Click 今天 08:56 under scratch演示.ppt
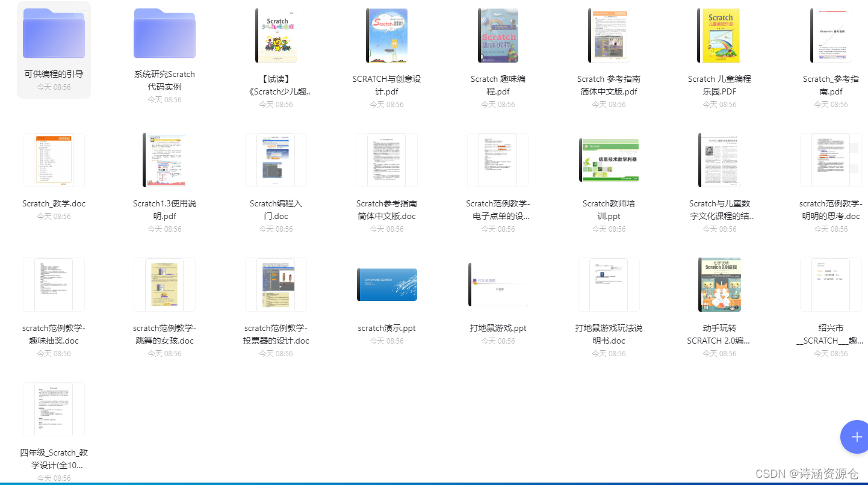The image size is (868, 485). tap(386, 341)
